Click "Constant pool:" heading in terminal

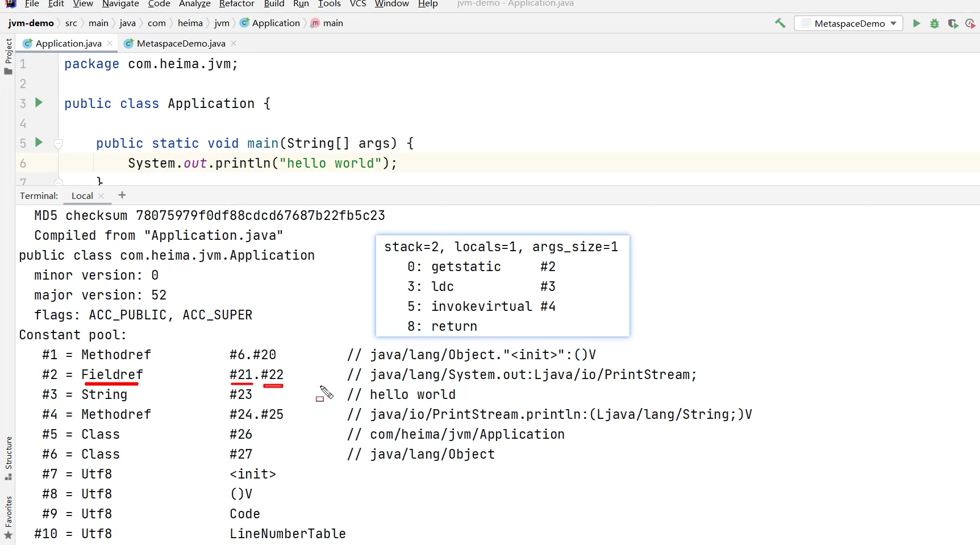[x=73, y=335]
